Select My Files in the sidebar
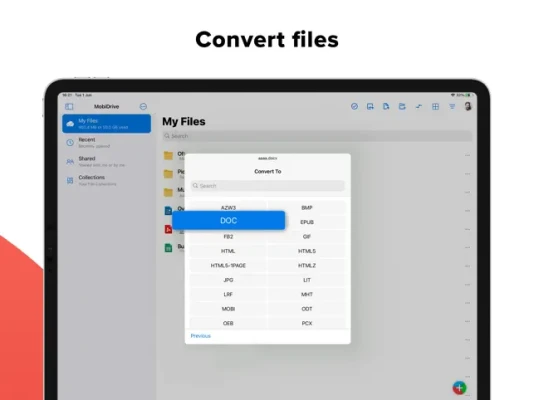The height and width of the screenshot is (400, 534). (107, 124)
